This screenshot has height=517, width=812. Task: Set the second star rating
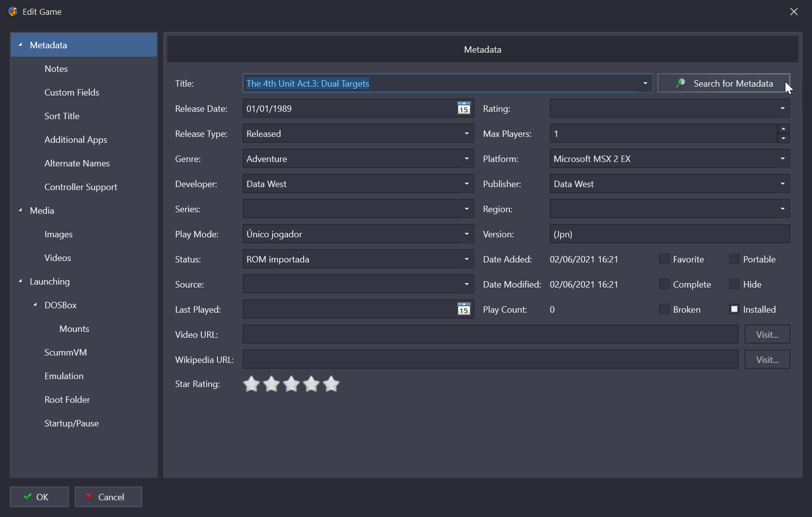click(x=272, y=384)
